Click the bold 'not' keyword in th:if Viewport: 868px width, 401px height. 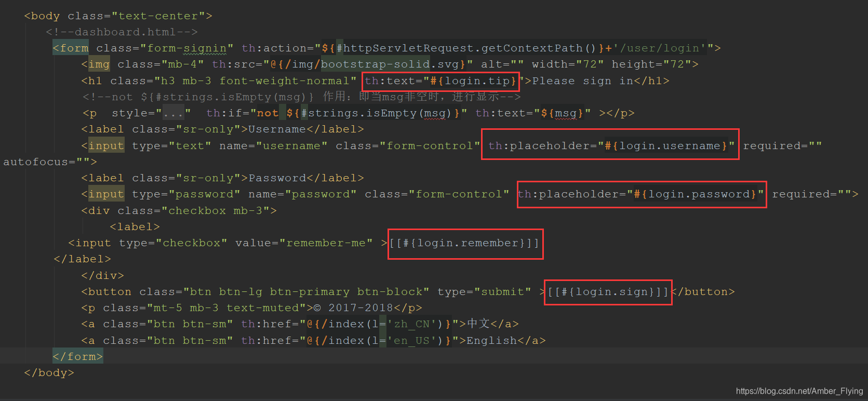tap(268, 113)
